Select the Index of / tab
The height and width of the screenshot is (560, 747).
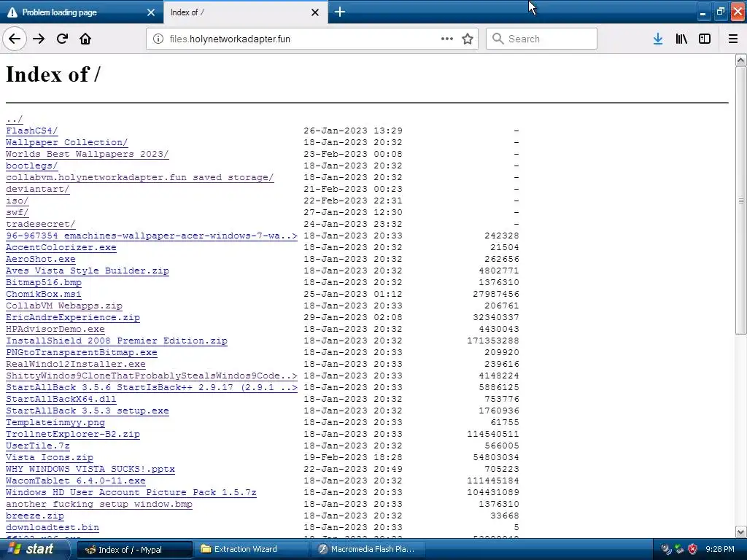tap(245, 12)
